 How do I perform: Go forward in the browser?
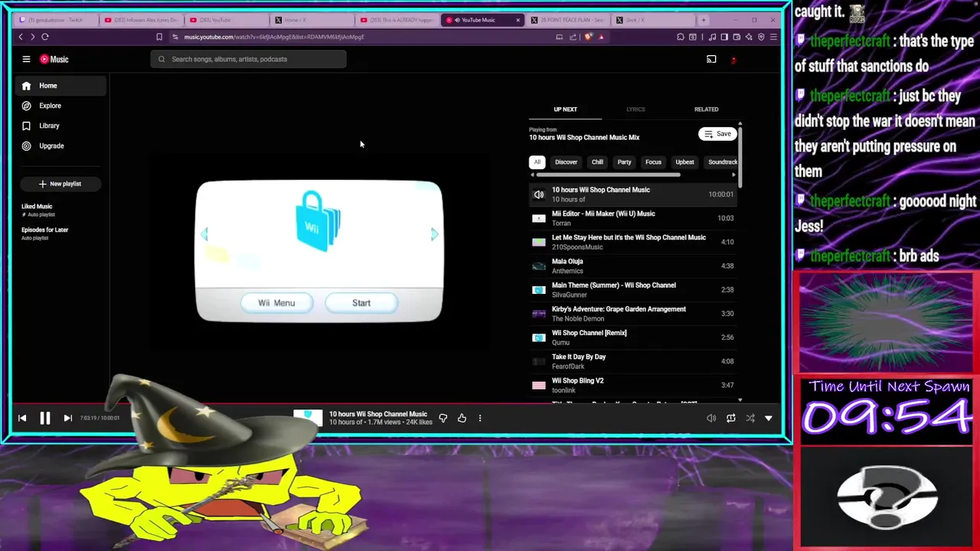click(x=32, y=37)
